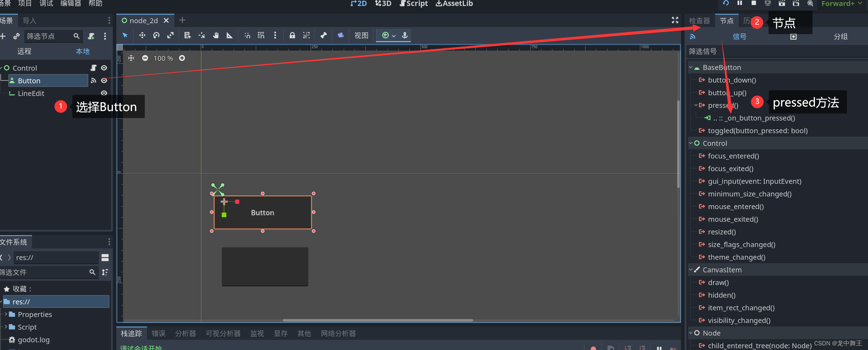Click the group selected nodes icon
The height and width of the screenshot is (350, 868).
[306, 35]
